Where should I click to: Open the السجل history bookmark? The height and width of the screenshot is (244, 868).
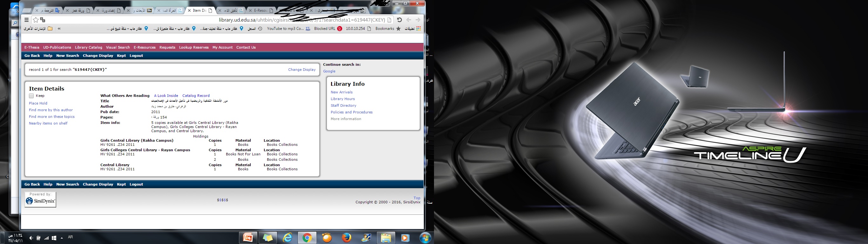click(255, 29)
